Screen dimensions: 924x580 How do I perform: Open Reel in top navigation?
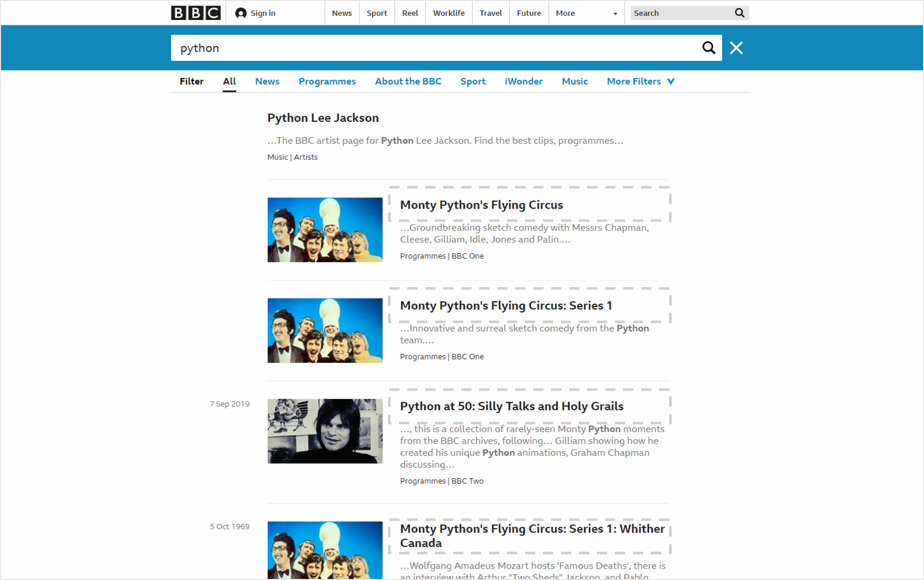(410, 13)
